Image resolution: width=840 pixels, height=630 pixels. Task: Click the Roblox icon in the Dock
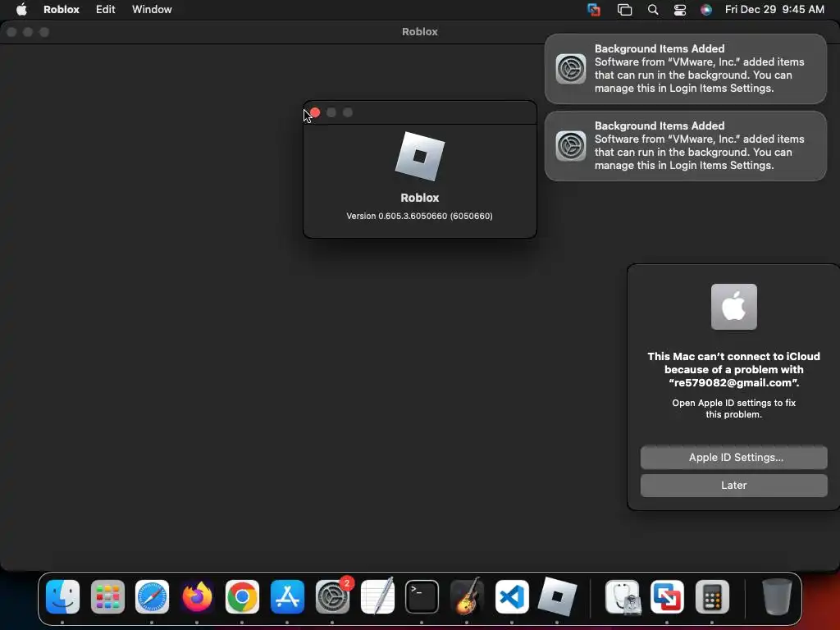pyautogui.click(x=557, y=596)
